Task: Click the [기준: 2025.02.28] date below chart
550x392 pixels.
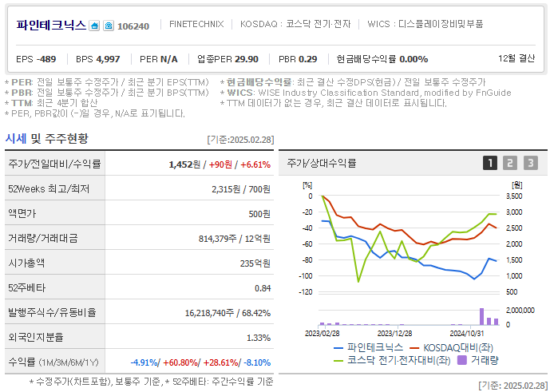Action: point(512,385)
